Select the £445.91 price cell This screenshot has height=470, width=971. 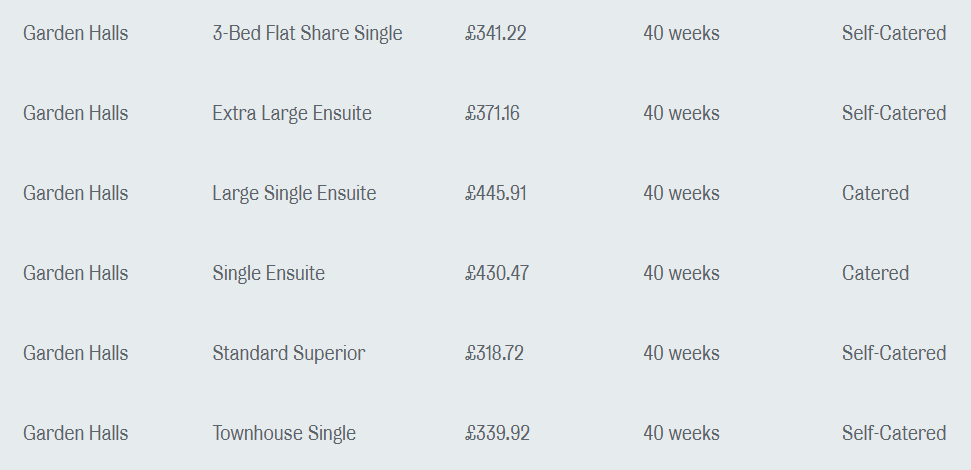pyautogui.click(x=496, y=193)
